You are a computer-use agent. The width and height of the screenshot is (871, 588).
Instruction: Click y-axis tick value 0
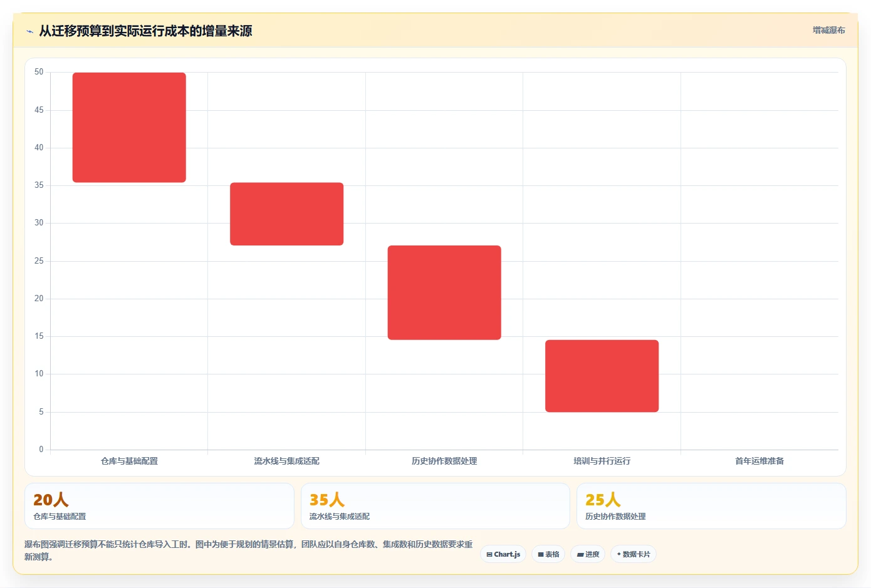tap(41, 450)
